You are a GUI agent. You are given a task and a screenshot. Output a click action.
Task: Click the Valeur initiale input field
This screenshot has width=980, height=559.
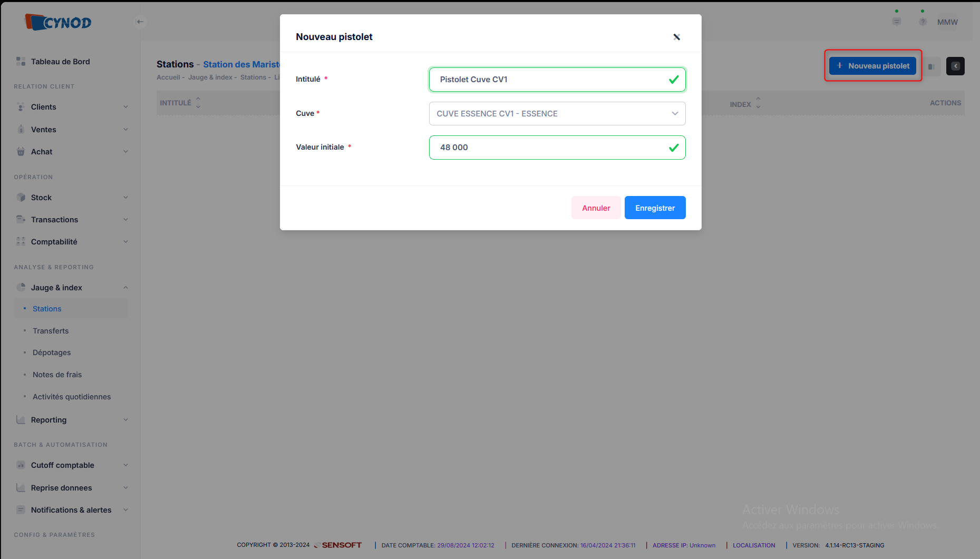pos(557,148)
